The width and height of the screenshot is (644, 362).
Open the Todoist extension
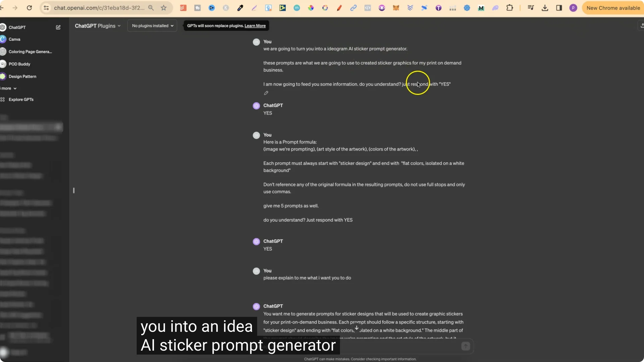click(x=183, y=8)
